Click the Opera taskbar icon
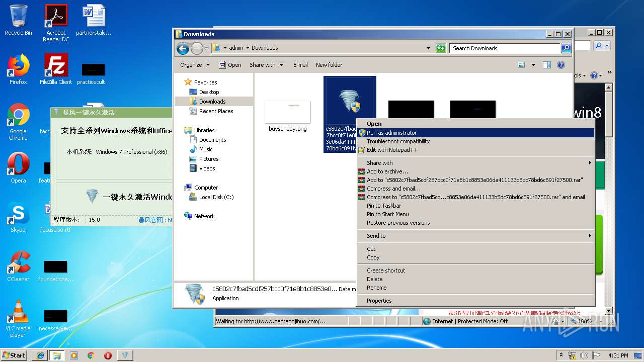644x362 pixels. point(108,355)
